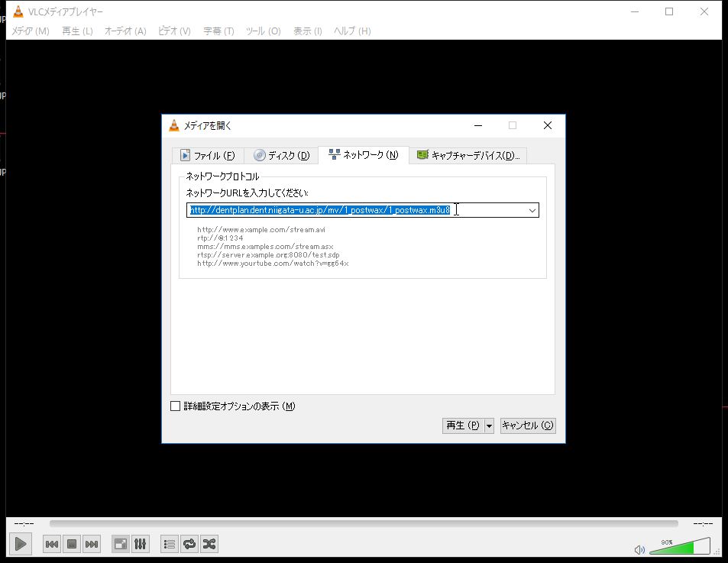Click the Previous track icon
The image size is (728, 563).
[x=52, y=544]
